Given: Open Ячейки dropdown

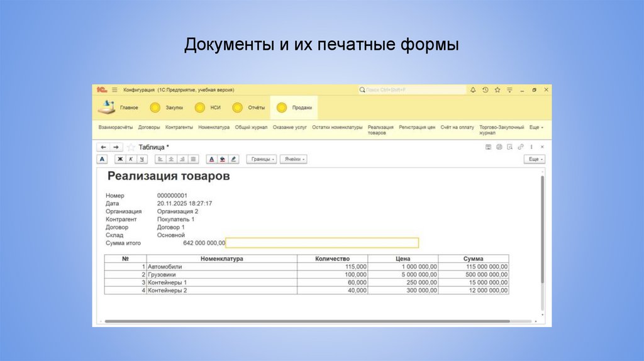Looking at the screenshot, I should pyautogui.click(x=294, y=159).
